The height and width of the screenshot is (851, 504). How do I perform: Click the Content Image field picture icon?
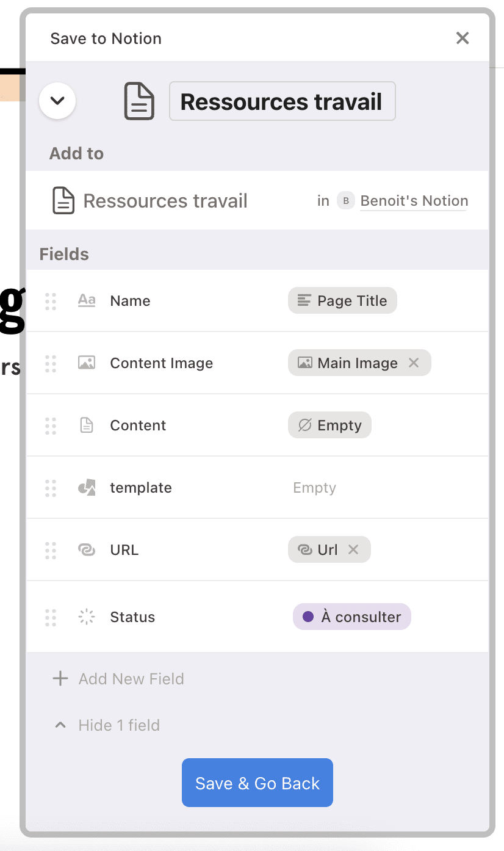pos(87,363)
